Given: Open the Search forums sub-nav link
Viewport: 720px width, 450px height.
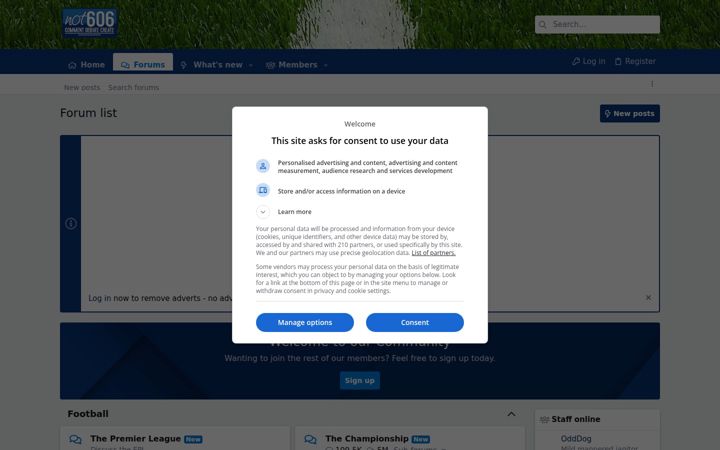Looking at the screenshot, I should click(x=134, y=87).
